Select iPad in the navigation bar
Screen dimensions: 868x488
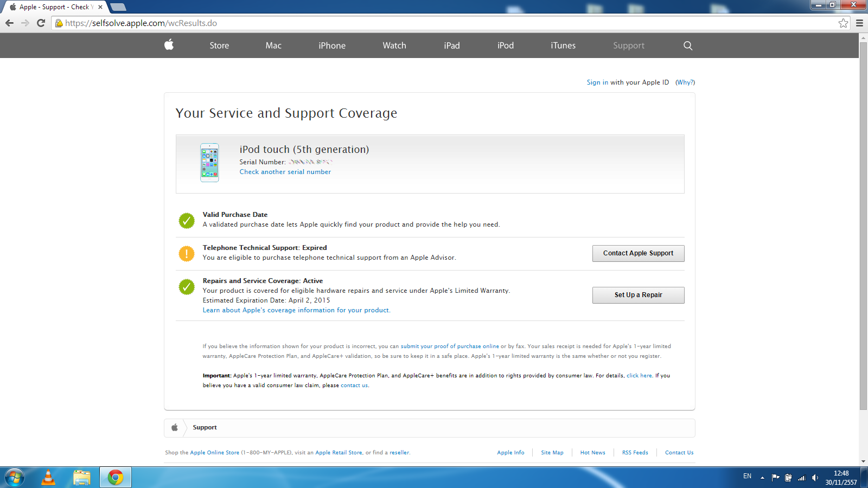click(452, 46)
